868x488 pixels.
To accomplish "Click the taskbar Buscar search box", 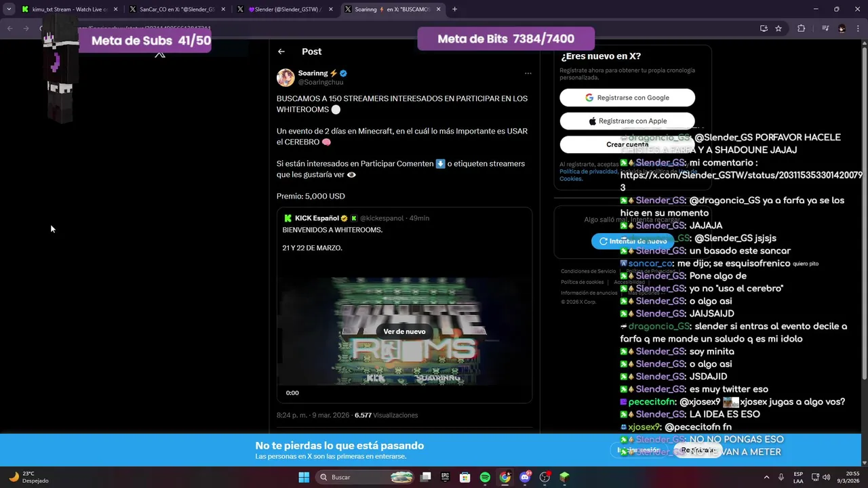I will [x=365, y=477].
